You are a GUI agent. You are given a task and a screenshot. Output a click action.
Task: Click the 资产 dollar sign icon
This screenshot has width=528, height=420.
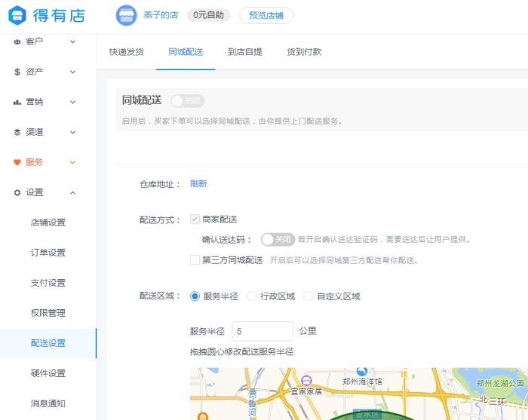pyautogui.click(x=17, y=72)
